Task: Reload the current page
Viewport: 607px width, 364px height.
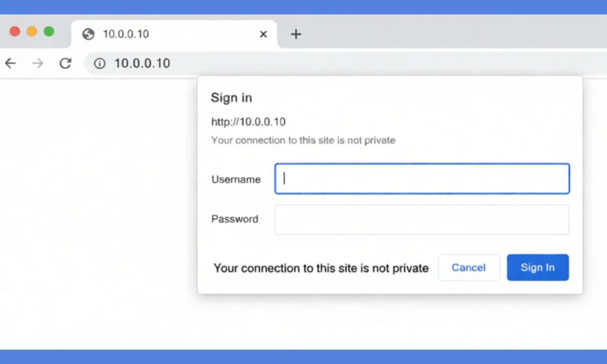Action: (x=65, y=63)
